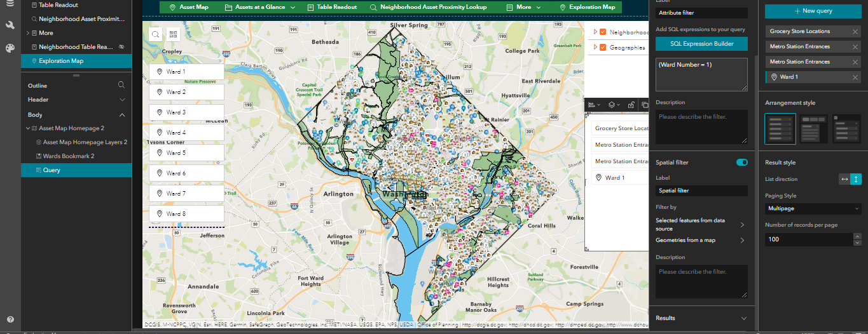868x334 pixels.
Task: Open the More dropdown in navigation bar
Action: point(539,8)
